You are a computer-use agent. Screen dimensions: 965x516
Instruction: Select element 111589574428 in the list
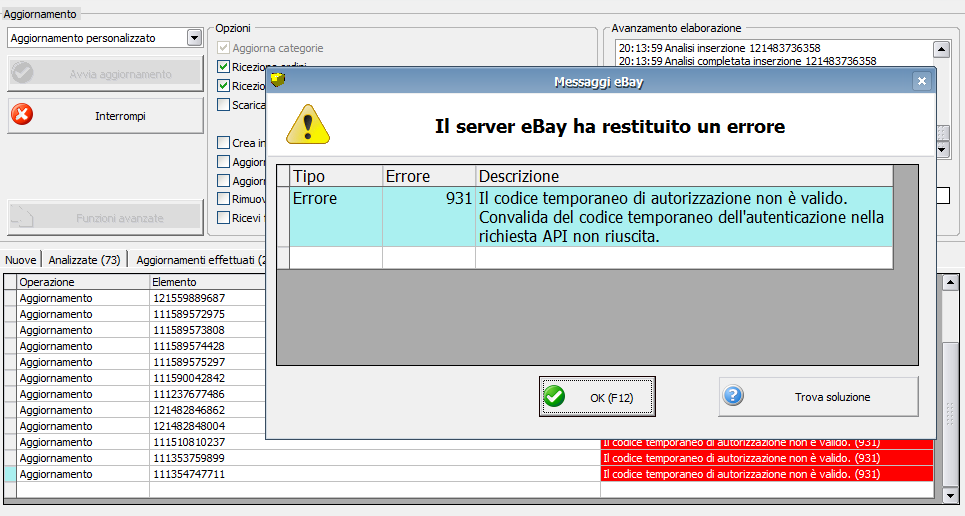189,346
